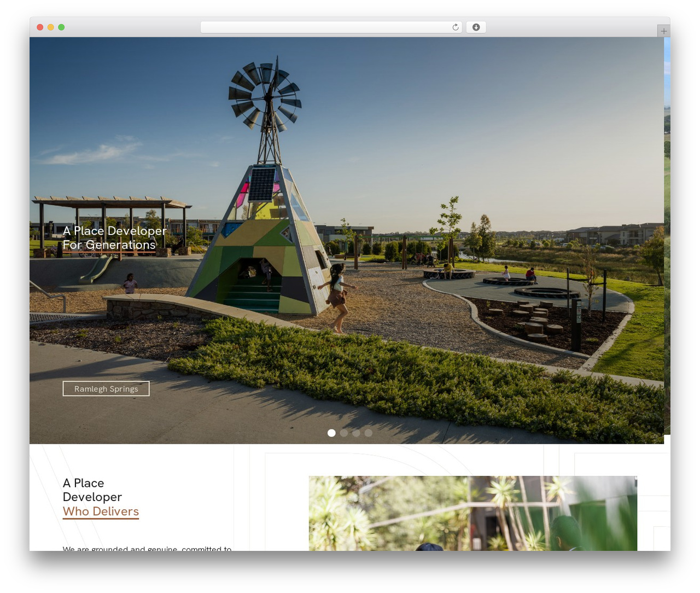Click the reload page icon
The image size is (700, 593).
click(x=455, y=27)
